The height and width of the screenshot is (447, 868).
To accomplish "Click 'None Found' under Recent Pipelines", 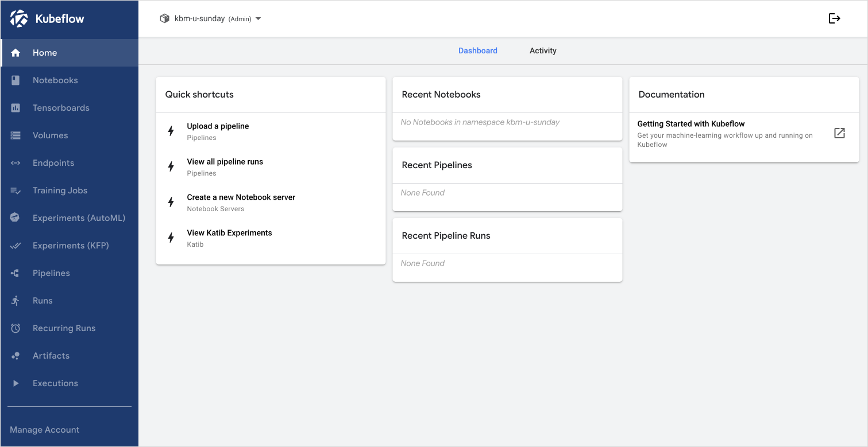I will coord(423,193).
